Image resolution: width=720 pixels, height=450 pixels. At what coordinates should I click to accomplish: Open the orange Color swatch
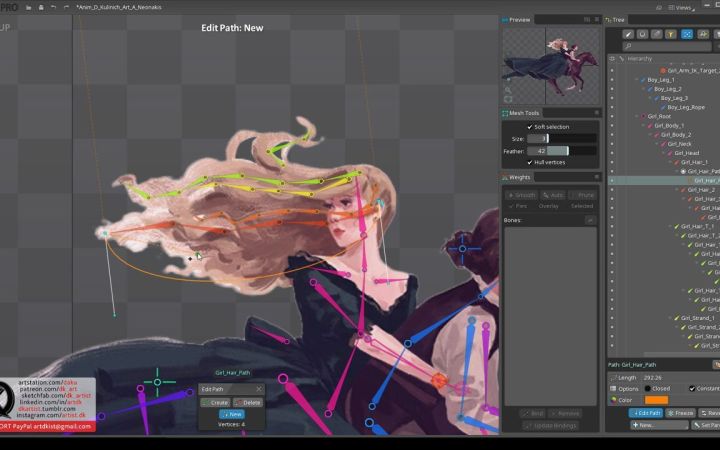click(657, 400)
